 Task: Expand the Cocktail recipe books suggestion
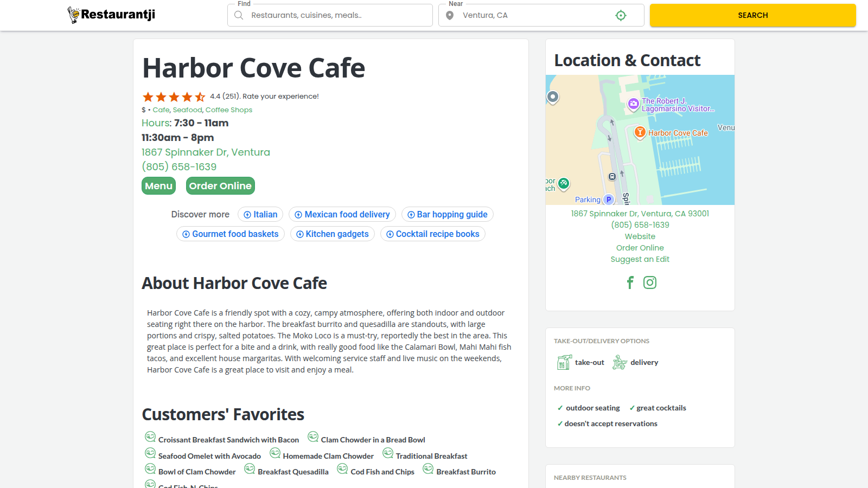point(432,234)
